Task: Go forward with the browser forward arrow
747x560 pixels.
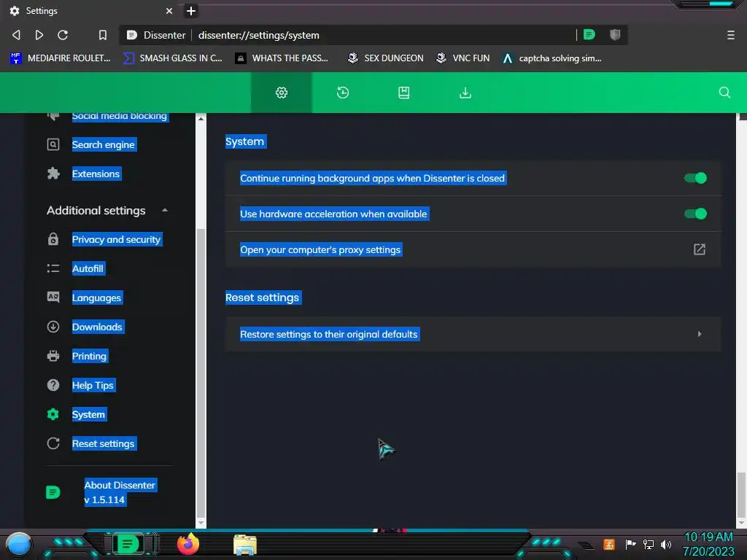Action: [x=39, y=35]
